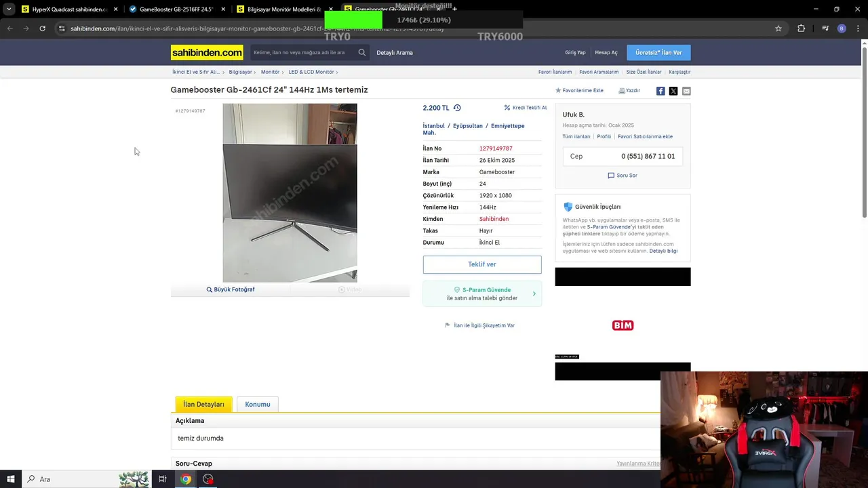This screenshot has height=488, width=868.
Task: Reload the page in Chrome
Action: [x=42, y=28]
